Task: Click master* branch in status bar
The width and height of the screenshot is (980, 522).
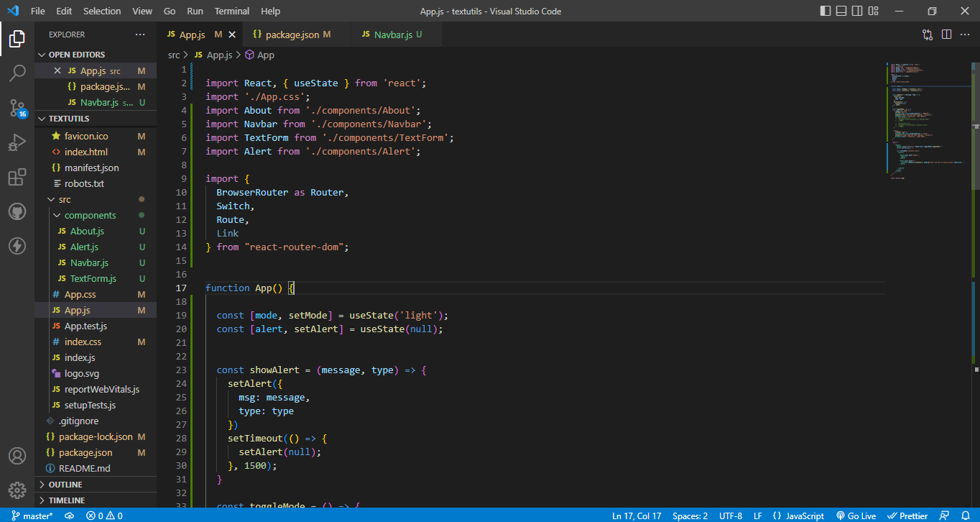Action: pos(32,516)
